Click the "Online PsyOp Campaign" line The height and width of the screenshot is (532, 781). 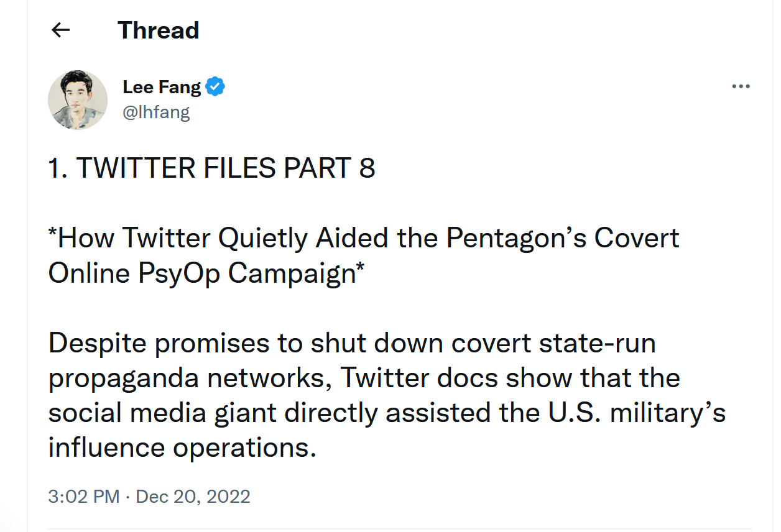(205, 273)
